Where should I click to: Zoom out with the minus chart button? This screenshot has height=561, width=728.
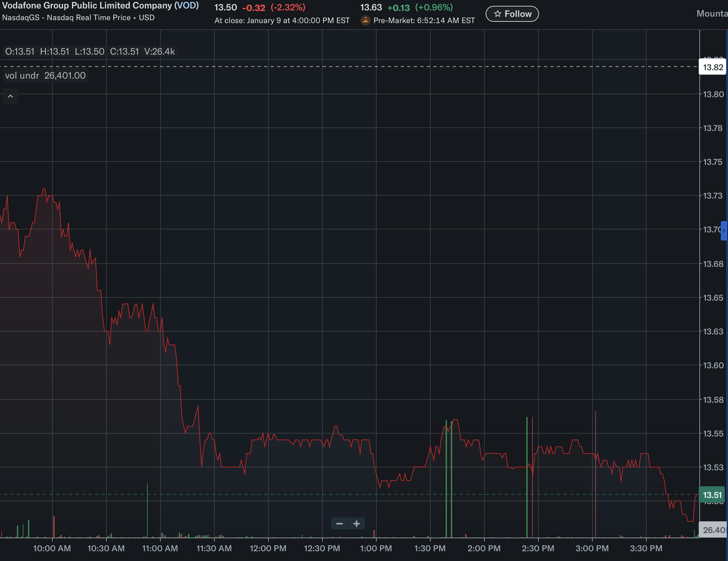[x=339, y=524]
